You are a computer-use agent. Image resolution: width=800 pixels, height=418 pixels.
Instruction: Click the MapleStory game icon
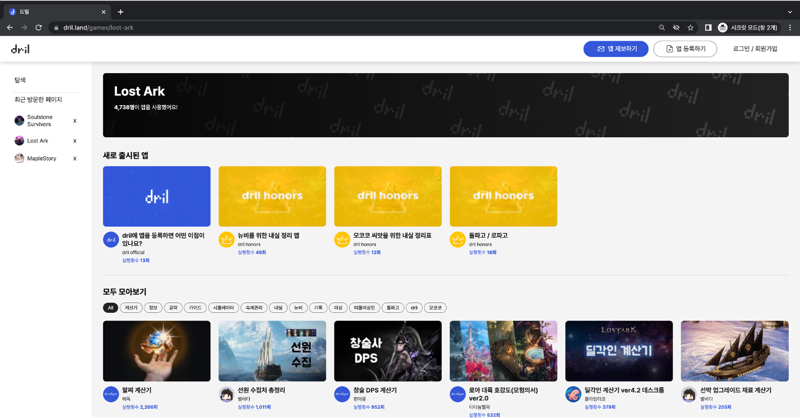click(19, 158)
